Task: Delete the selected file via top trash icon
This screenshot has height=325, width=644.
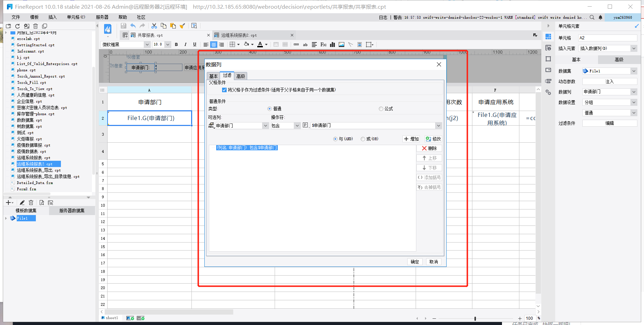Action: (36, 26)
